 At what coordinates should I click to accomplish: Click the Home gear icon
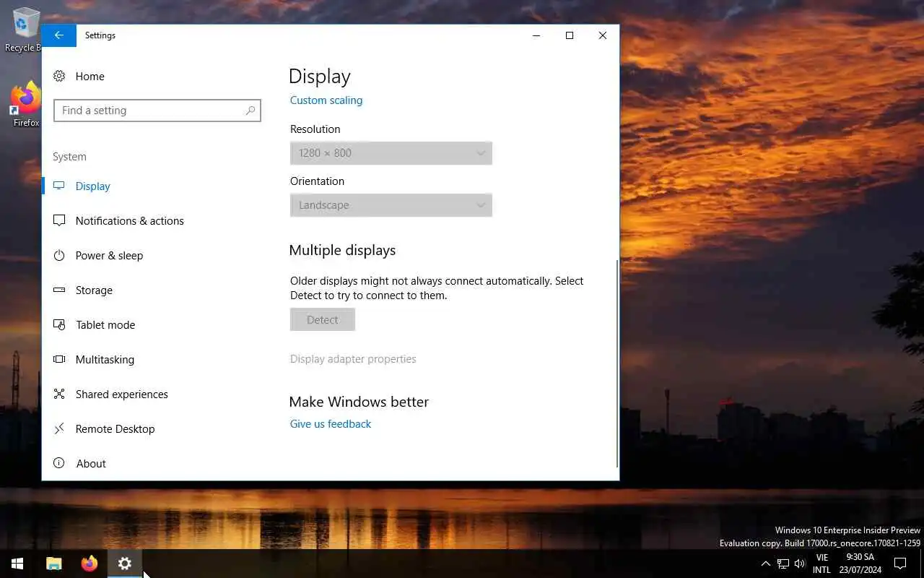(x=59, y=76)
